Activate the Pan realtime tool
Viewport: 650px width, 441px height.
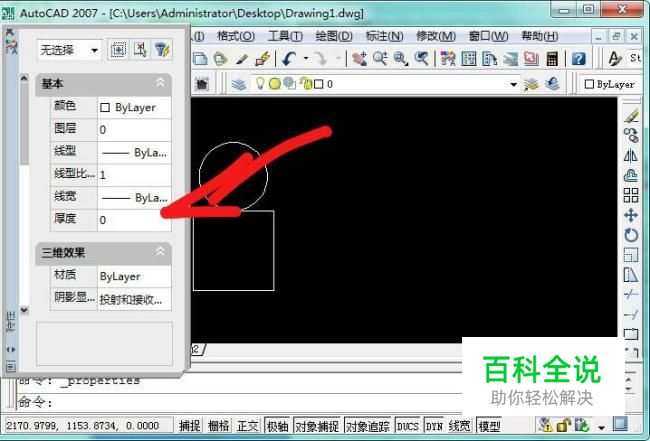pyautogui.click(x=359, y=59)
